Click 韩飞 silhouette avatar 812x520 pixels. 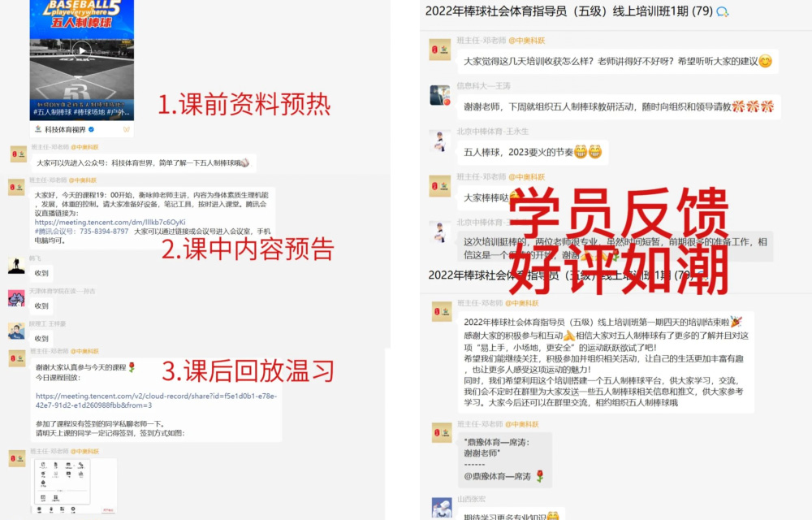pyautogui.click(x=16, y=266)
